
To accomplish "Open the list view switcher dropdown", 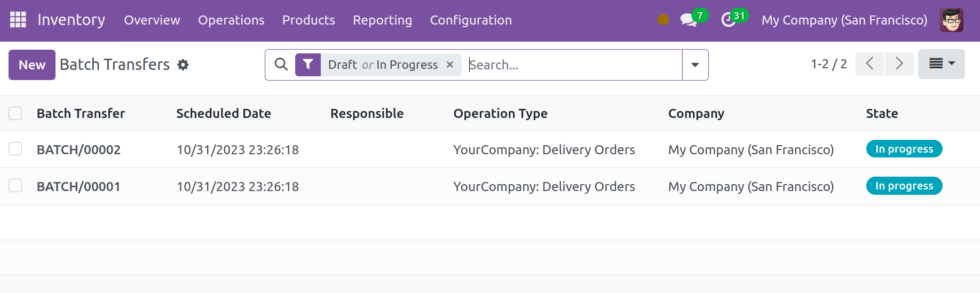I will (941, 64).
